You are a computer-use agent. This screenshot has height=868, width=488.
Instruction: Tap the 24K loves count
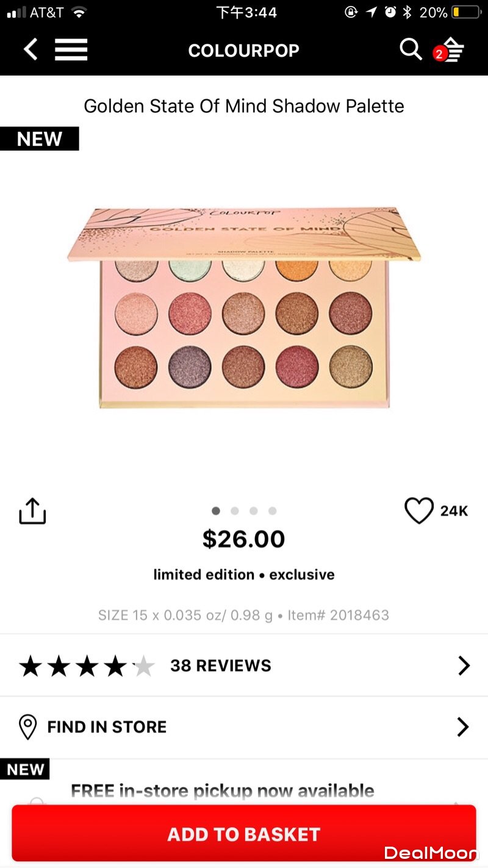coord(454,511)
